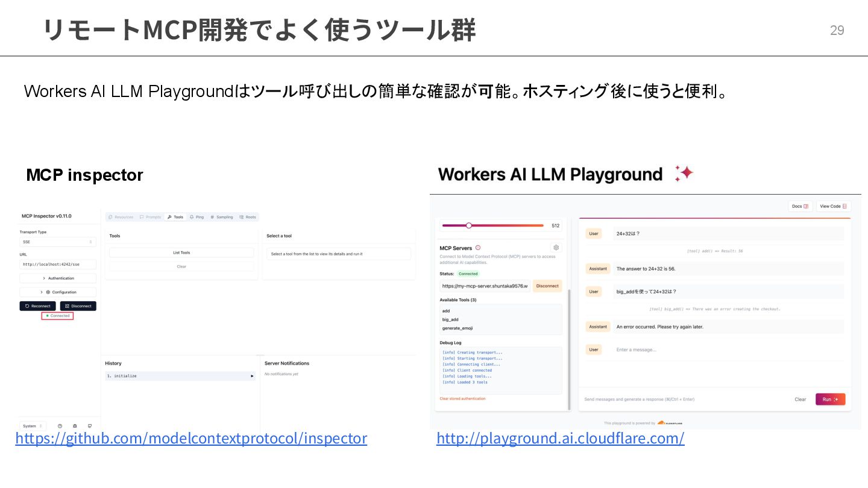The image size is (868, 488).
Task: Click the 512 slider value
Action: click(556, 226)
